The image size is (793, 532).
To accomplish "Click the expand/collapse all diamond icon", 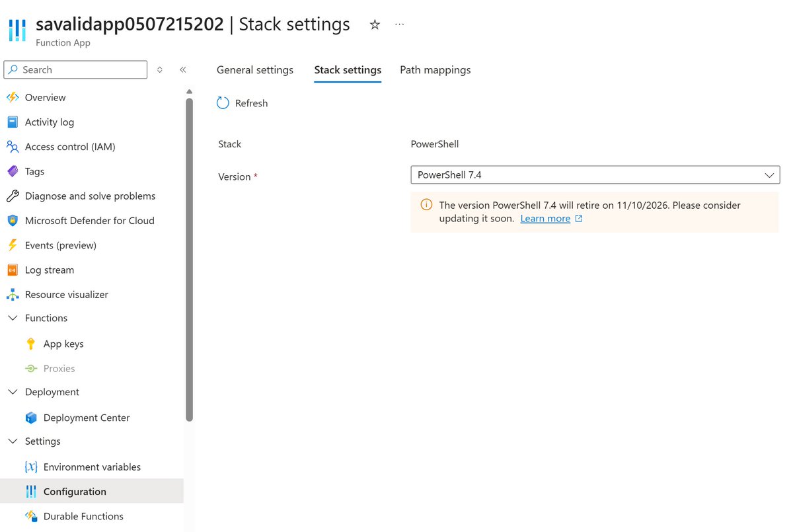I will point(159,69).
